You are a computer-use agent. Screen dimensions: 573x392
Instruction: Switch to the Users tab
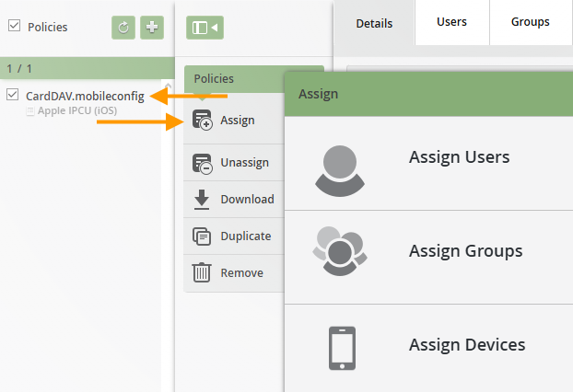[451, 22]
